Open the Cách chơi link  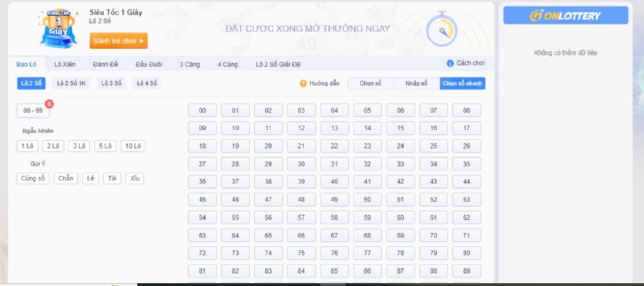pyautogui.click(x=470, y=63)
